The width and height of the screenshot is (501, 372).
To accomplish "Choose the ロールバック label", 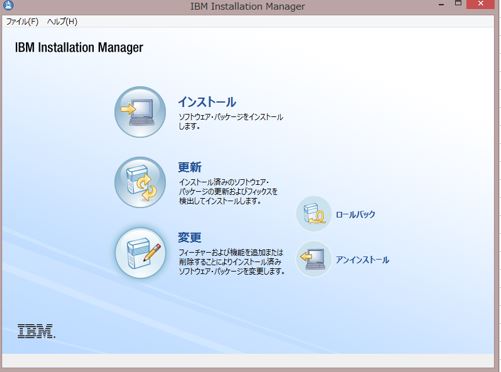I will click(x=355, y=214).
